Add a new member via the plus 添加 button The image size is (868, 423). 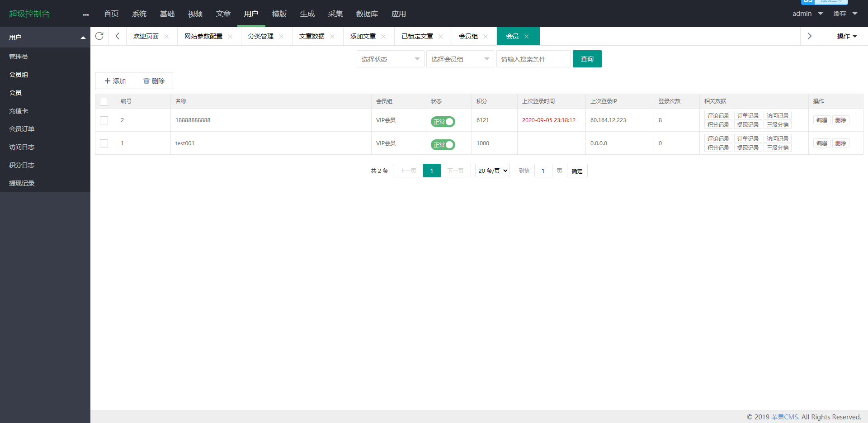pos(114,81)
